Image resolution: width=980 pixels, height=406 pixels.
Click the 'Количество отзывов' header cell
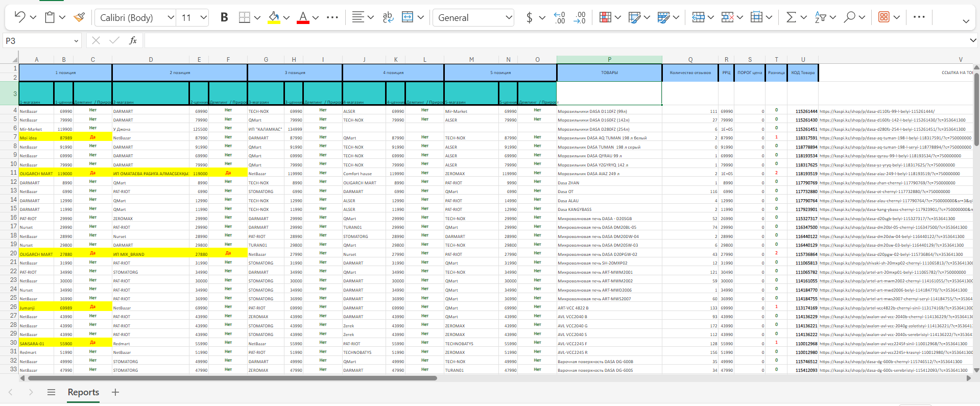pyautogui.click(x=690, y=73)
